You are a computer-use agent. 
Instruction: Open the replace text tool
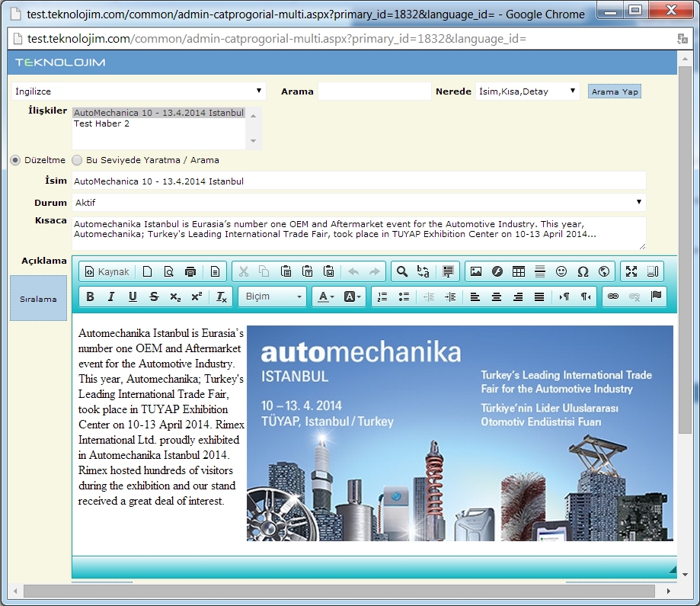point(424,271)
